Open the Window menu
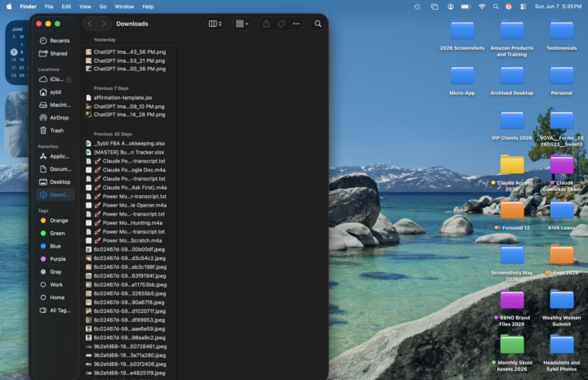This screenshot has width=588, height=380. coord(124,7)
